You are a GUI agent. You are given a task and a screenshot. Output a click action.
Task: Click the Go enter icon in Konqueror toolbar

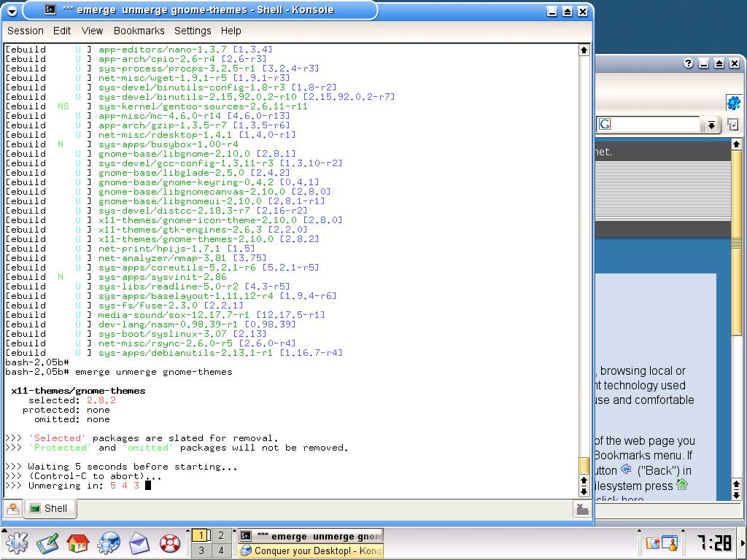point(732,125)
